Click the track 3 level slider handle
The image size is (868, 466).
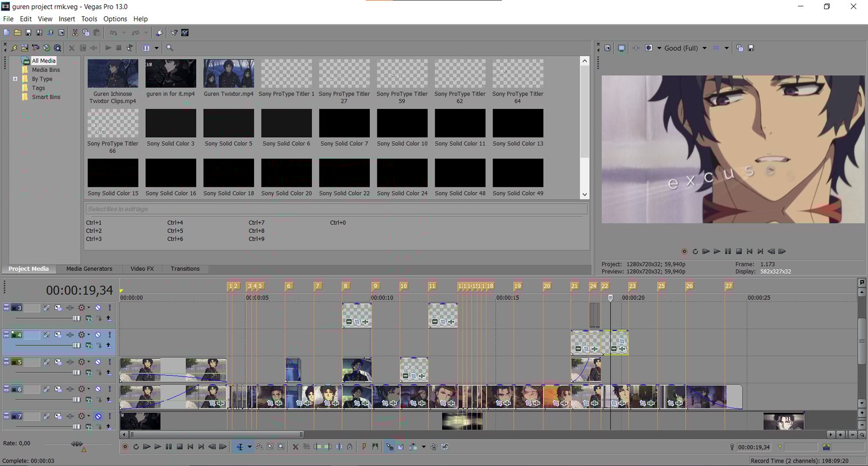pyautogui.click(x=76, y=318)
